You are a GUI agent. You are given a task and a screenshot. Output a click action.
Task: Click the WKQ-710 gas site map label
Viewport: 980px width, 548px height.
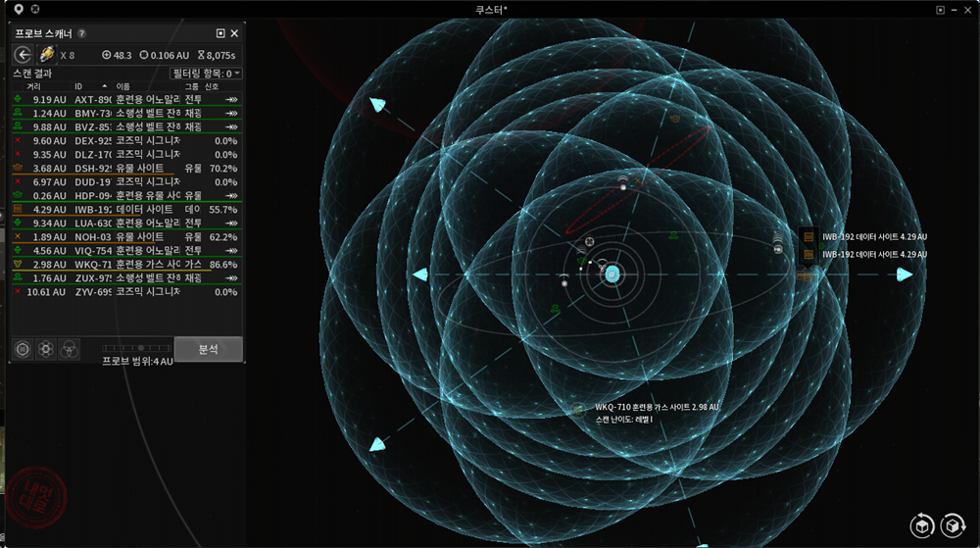coord(657,407)
